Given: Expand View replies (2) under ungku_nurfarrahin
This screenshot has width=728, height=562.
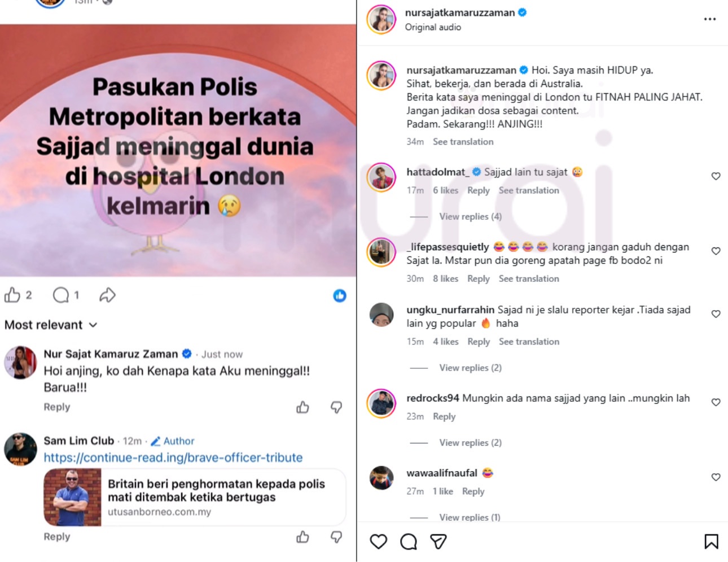Looking at the screenshot, I should coord(471,368).
